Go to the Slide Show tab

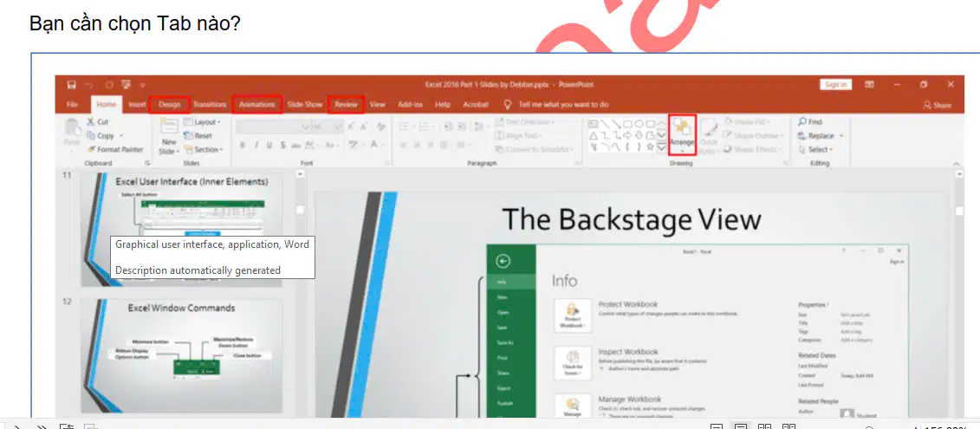(x=305, y=105)
